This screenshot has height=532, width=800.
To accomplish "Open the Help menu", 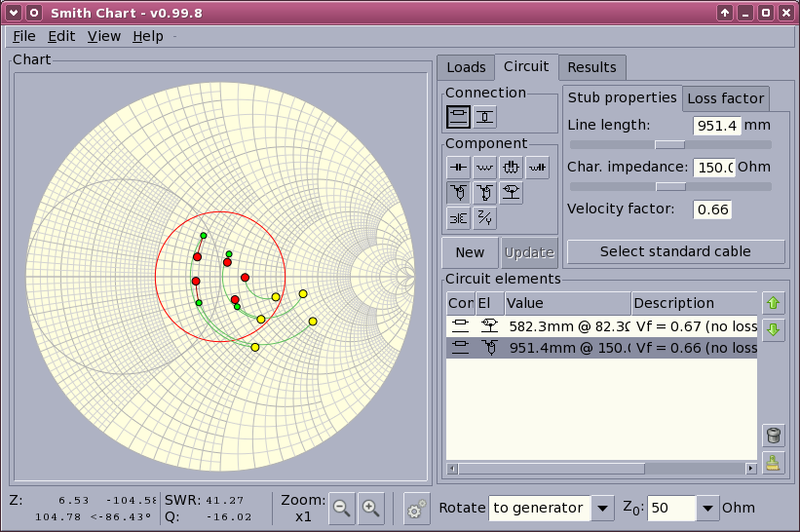I will [x=148, y=36].
